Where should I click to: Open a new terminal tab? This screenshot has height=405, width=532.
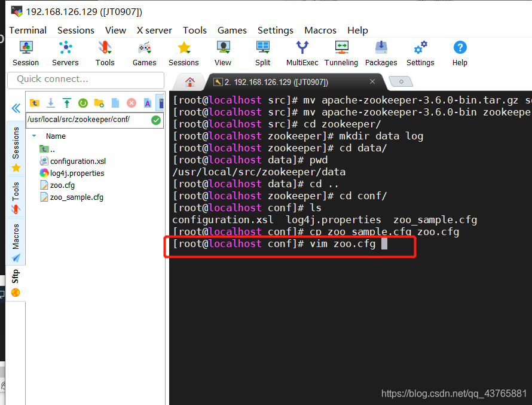401,81
